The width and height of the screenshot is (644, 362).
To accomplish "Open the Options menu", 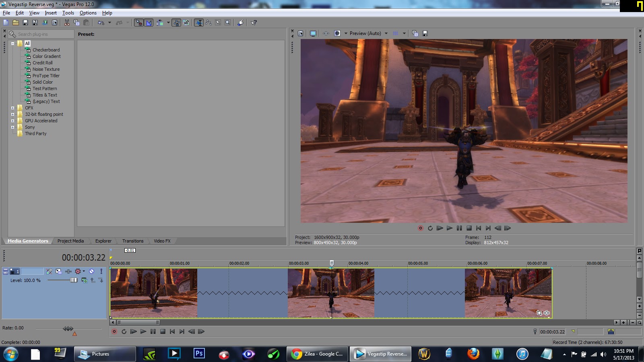I will pyautogui.click(x=88, y=13).
